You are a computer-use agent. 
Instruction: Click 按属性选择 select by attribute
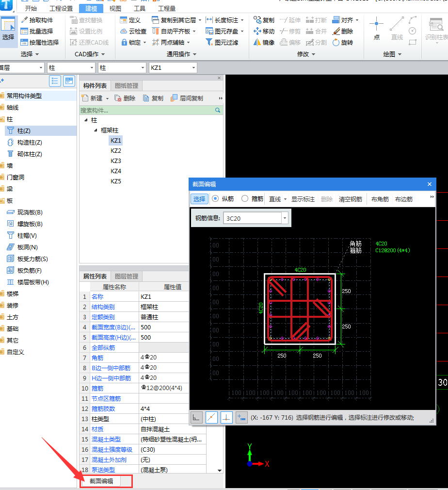click(x=40, y=43)
